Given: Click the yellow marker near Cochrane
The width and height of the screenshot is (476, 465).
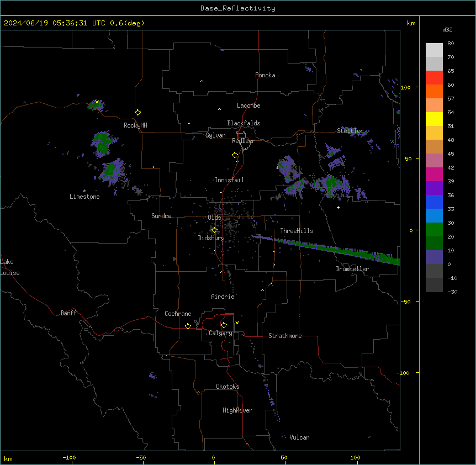Looking at the screenshot, I should point(188,326).
